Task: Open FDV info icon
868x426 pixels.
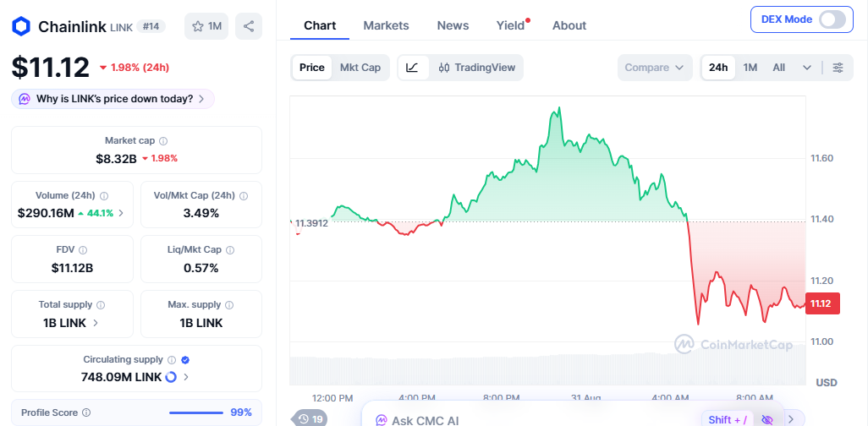Action: coord(82,250)
